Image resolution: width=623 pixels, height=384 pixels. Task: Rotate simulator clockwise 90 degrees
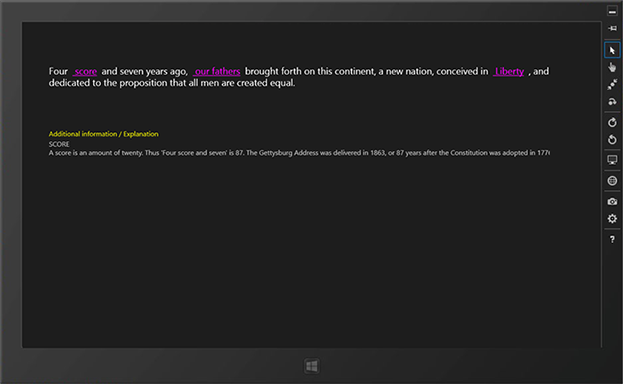[612, 122]
